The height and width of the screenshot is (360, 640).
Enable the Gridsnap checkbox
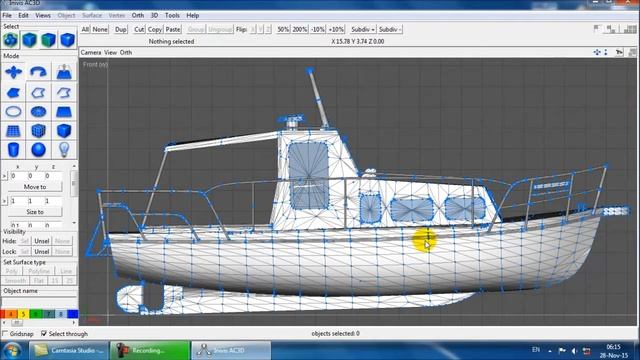click(x=5, y=333)
